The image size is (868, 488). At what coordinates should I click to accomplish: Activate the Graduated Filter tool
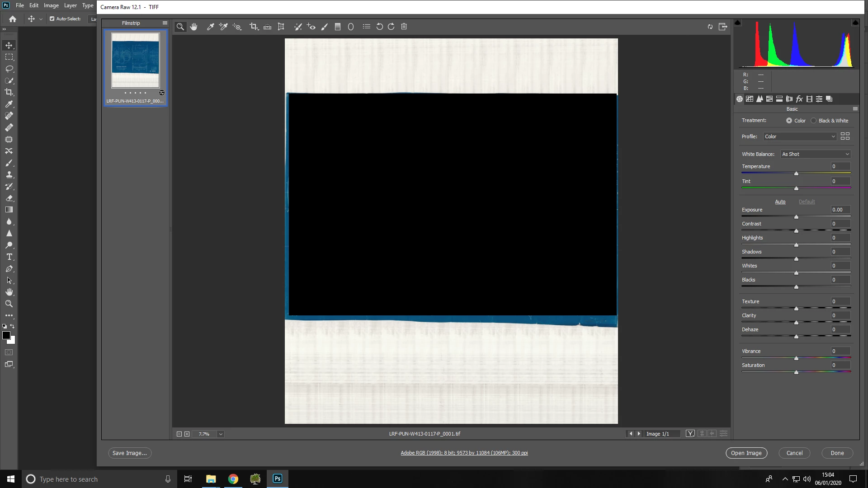(337, 27)
